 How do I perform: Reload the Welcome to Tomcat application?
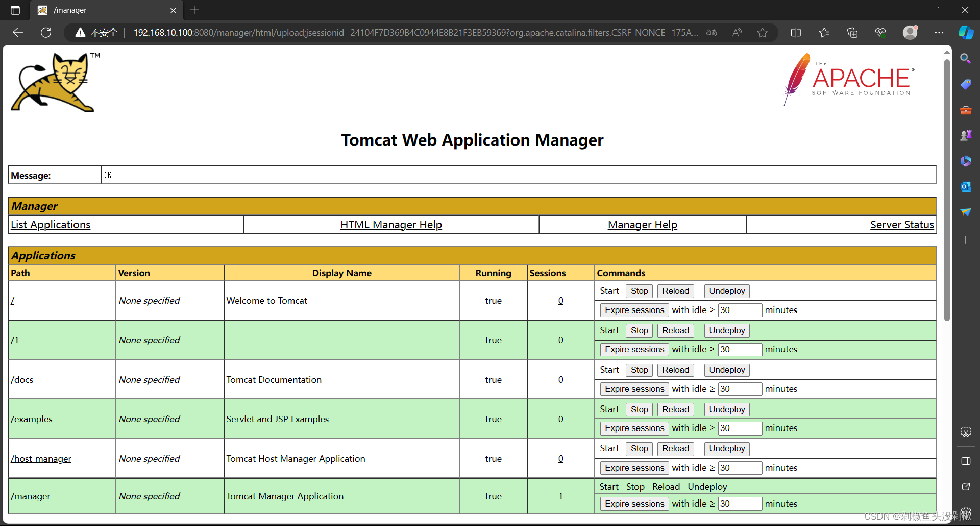[675, 291]
